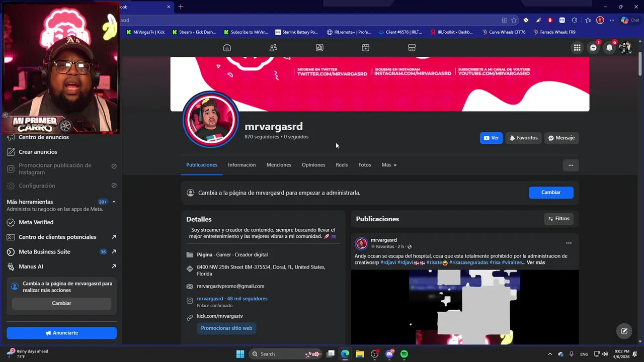This screenshot has width=644, height=362.
Task: Click the mrvargasrd post author name
Action: click(x=384, y=240)
